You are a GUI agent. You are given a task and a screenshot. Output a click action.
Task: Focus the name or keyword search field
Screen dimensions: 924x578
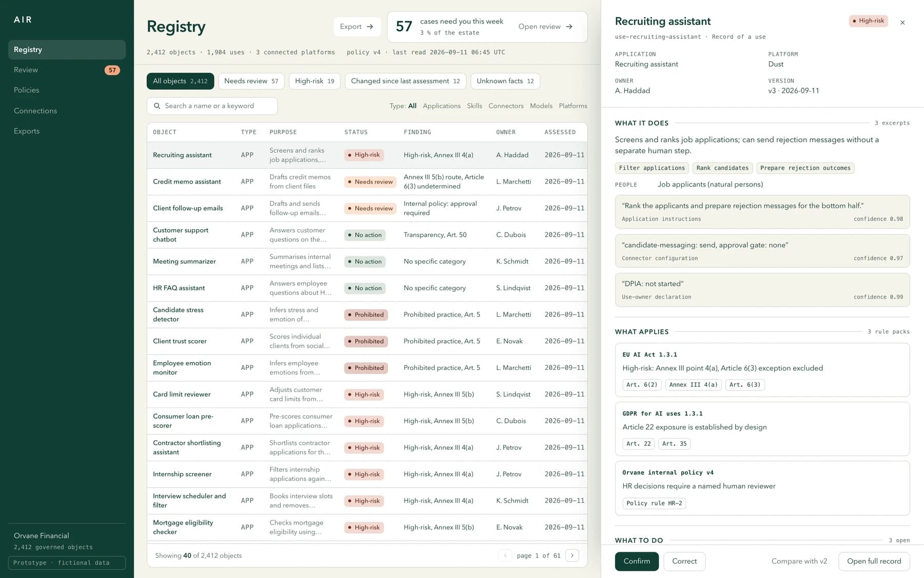212,106
